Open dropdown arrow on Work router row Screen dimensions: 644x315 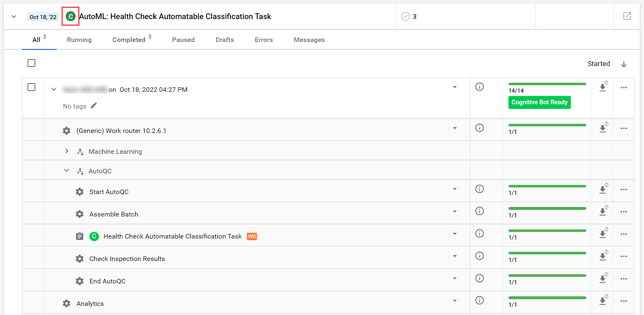[x=454, y=128]
